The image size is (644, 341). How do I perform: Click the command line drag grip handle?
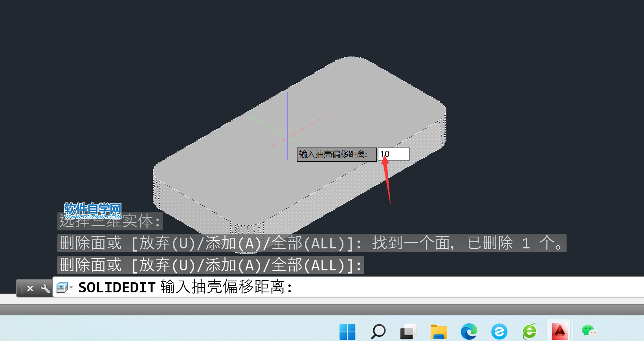pos(21,288)
